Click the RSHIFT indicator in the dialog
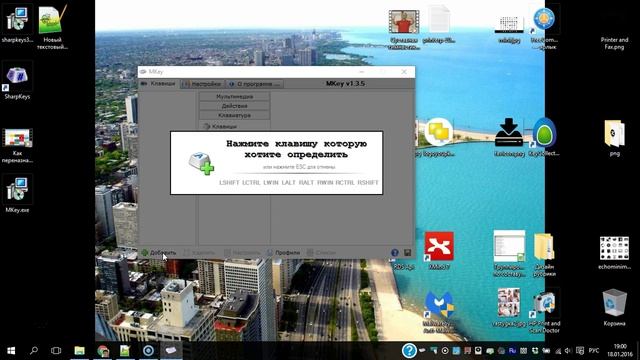This screenshot has width=640, height=360. pos(368,182)
